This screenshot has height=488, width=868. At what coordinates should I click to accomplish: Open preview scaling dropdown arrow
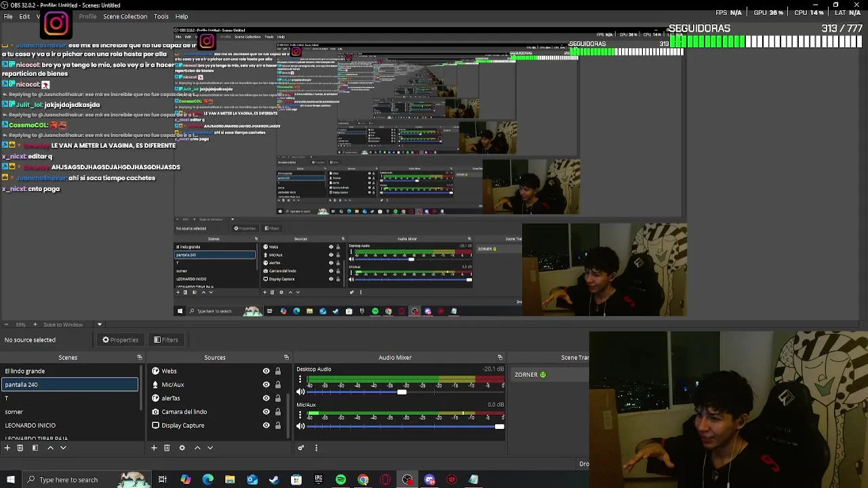(99, 325)
